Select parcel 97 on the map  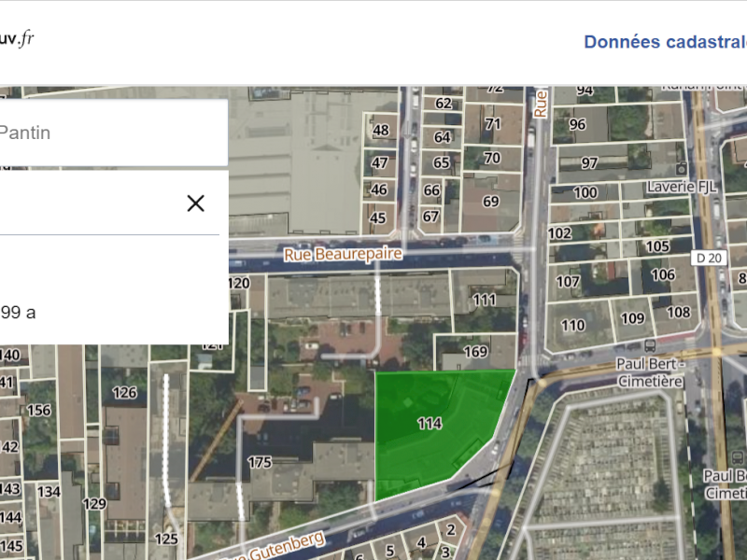[589, 163]
